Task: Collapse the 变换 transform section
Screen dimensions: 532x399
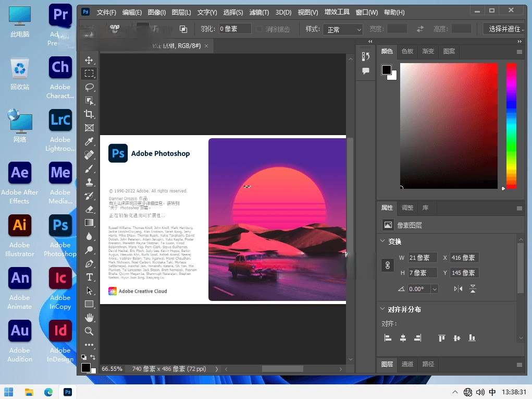Action: click(383, 241)
